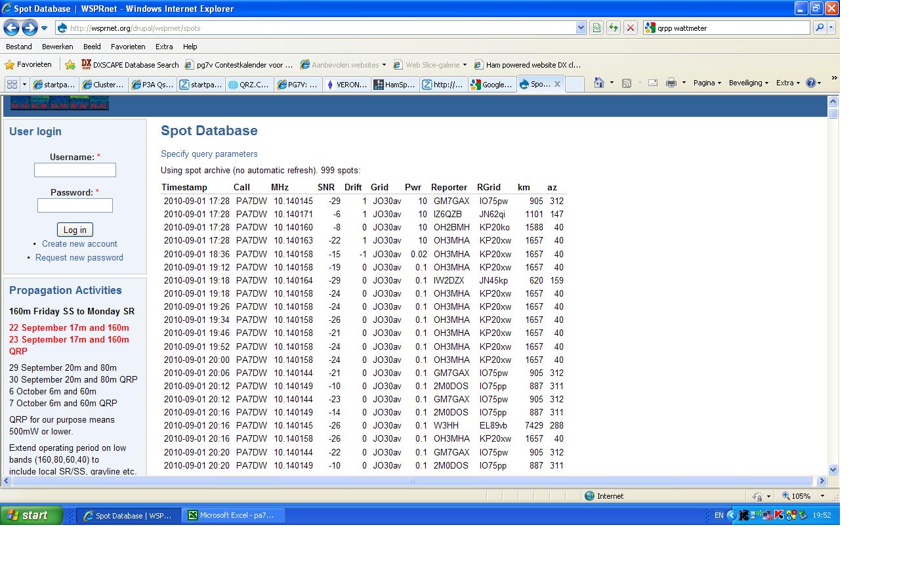
Task: Click the help question mark icon
Action: tap(810, 83)
